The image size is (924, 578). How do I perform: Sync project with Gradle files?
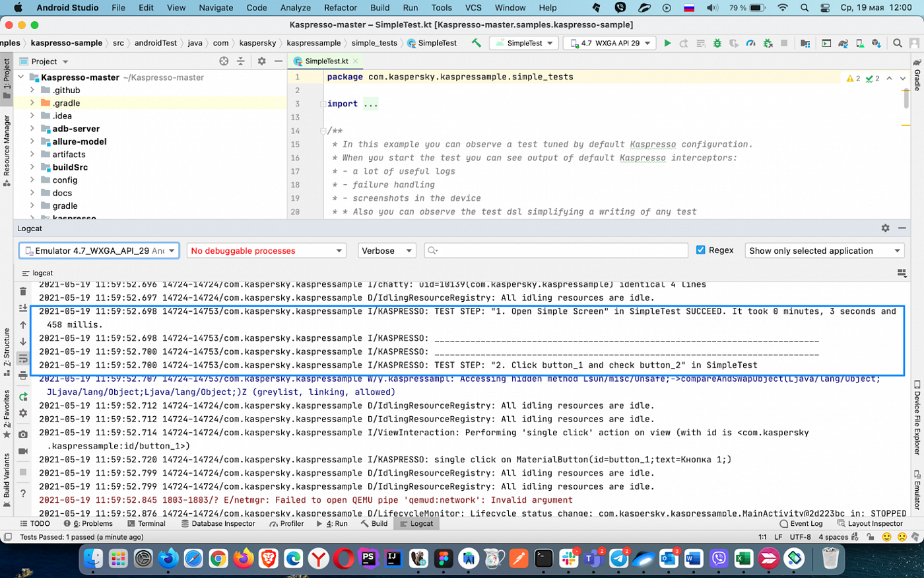click(x=843, y=43)
